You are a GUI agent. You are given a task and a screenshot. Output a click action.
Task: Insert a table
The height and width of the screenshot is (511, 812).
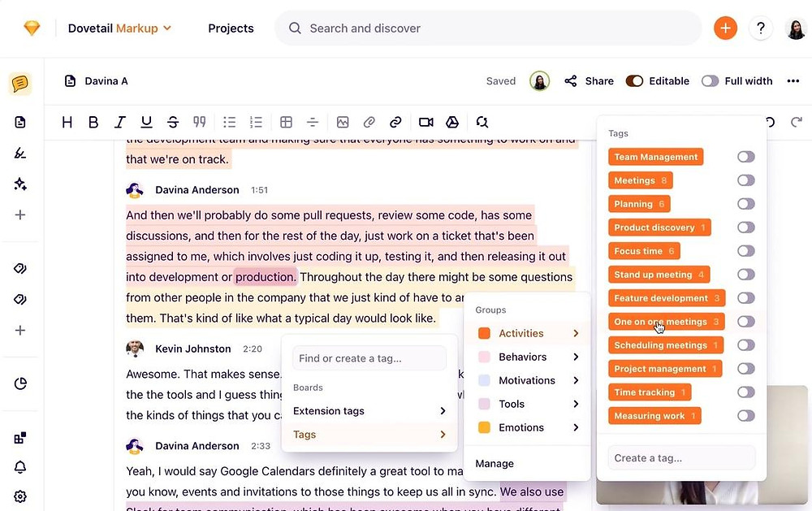(286, 123)
